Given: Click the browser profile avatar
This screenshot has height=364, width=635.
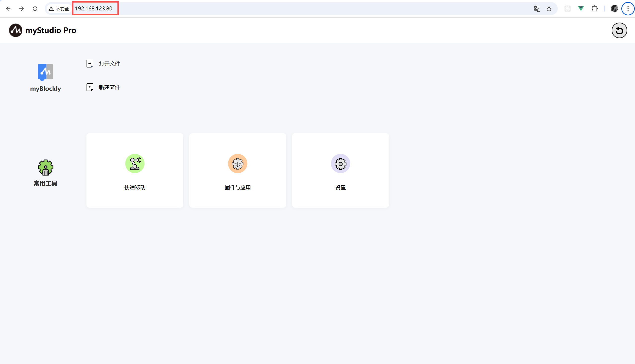Looking at the screenshot, I should [614, 9].
